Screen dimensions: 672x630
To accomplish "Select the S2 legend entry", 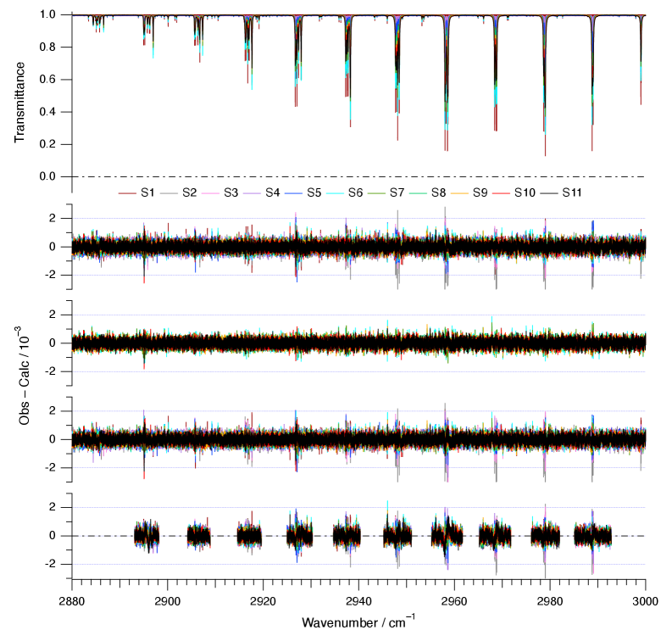I will pyautogui.click(x=188, y=193).
